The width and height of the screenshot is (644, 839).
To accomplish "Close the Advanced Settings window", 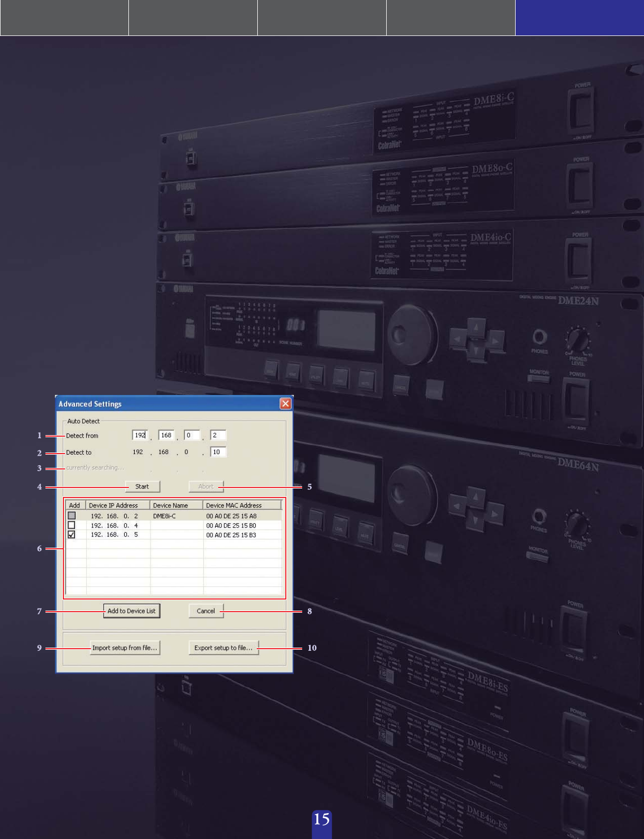I will point(285,403).
